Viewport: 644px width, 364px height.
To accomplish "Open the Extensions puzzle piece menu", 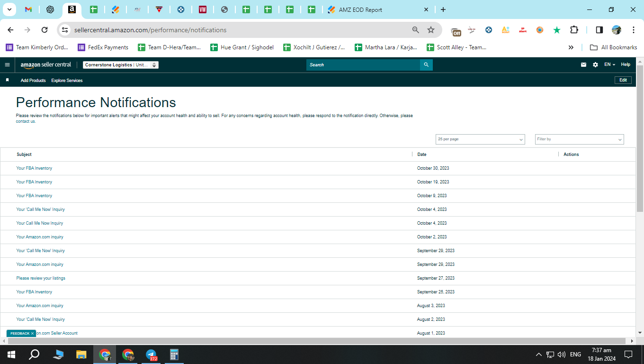I will [574, 30].
